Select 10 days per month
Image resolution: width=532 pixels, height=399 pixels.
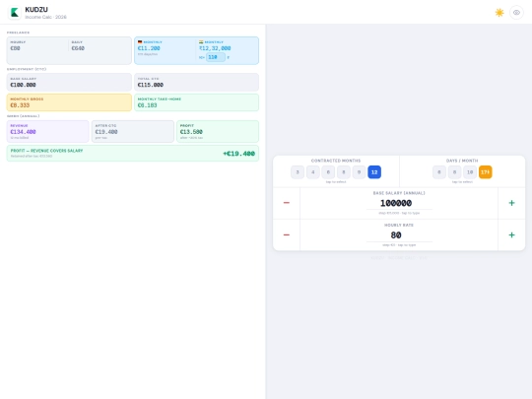pos(470,172)
